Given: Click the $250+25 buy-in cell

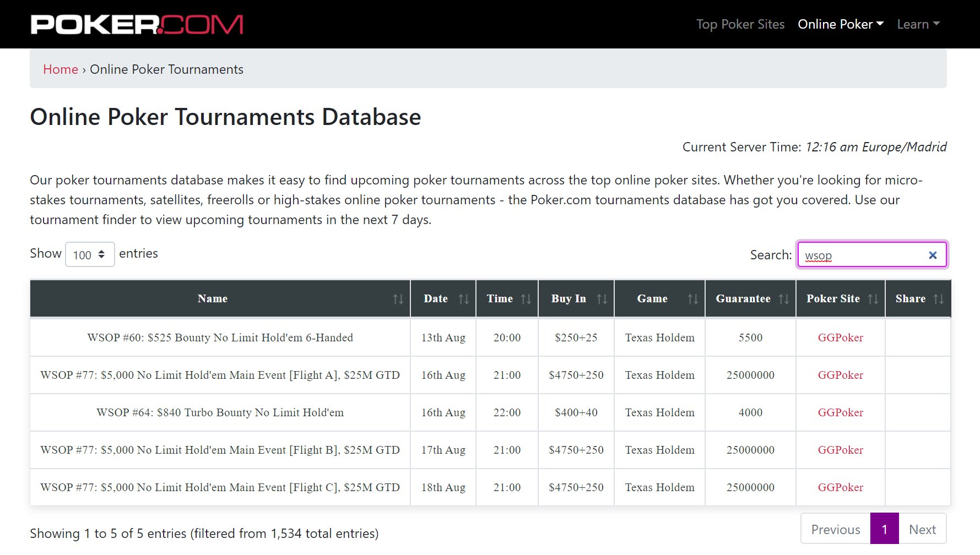Looking at the screenshot, I should tap(576, 338).
